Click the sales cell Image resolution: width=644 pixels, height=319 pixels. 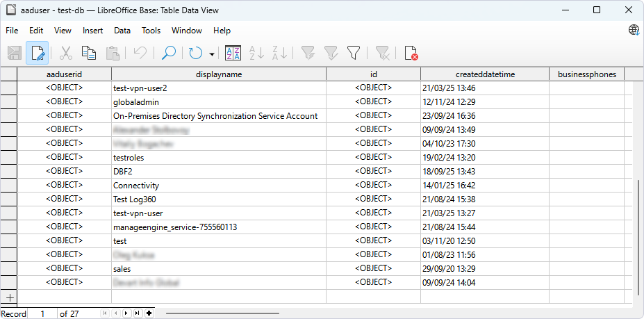coord(219,269)
